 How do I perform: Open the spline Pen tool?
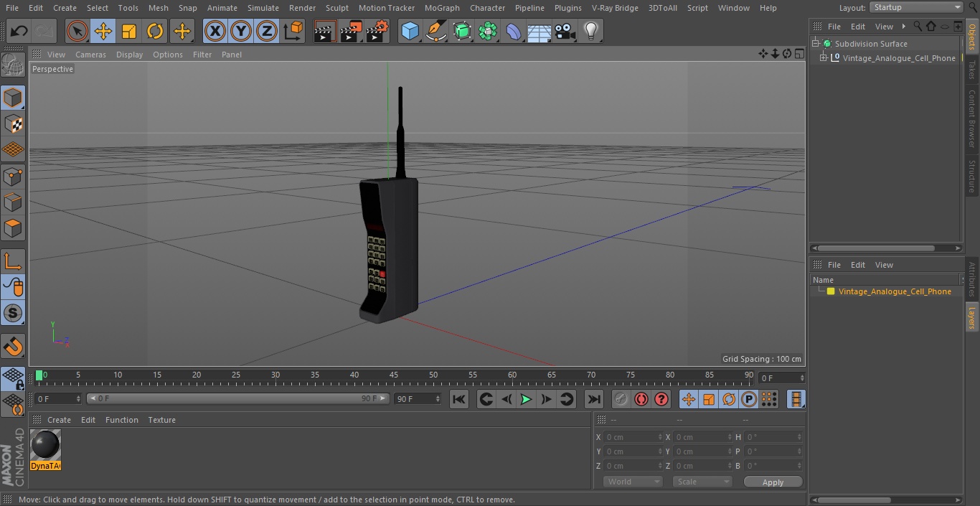(435, 31)
